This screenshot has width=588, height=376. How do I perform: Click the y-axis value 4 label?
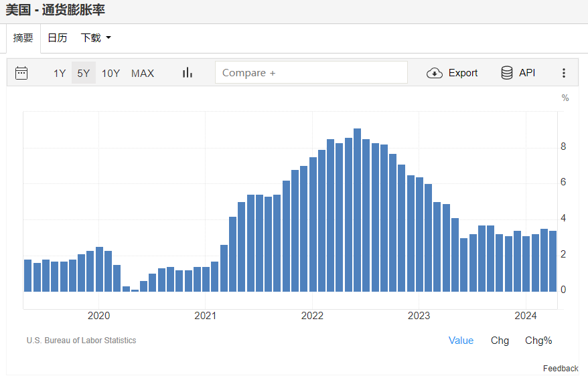pos(563,218)
